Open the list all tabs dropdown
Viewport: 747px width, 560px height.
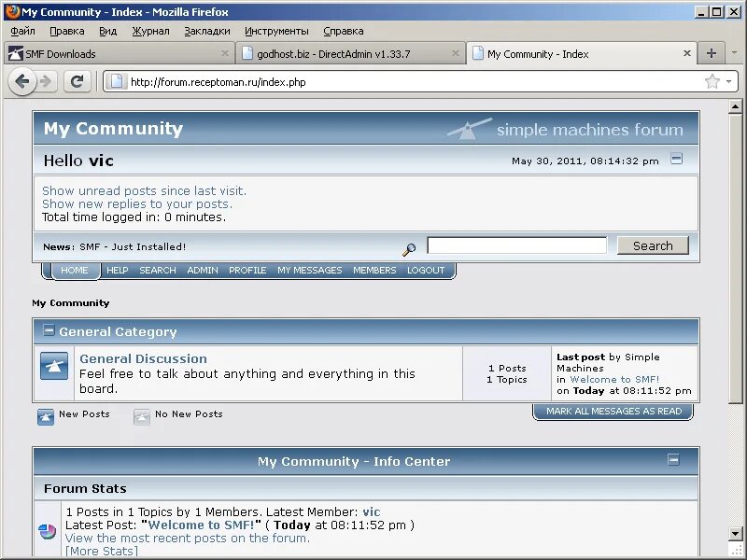tap(734, 53)
